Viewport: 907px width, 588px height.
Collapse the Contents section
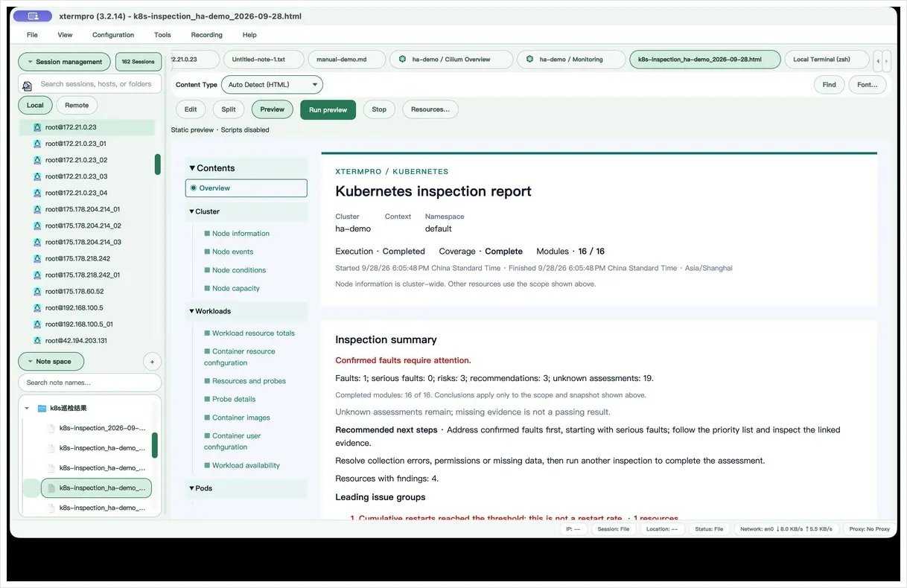[x=191, y=168]
